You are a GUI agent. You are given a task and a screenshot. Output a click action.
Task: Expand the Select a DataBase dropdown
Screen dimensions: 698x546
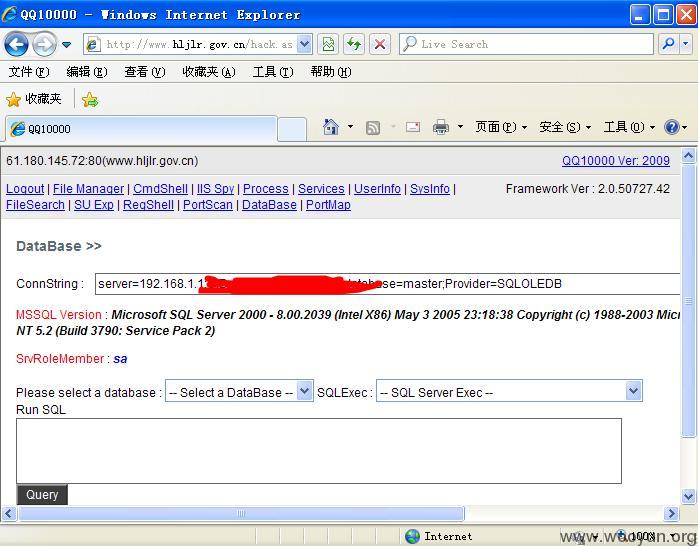pos(239,391)
